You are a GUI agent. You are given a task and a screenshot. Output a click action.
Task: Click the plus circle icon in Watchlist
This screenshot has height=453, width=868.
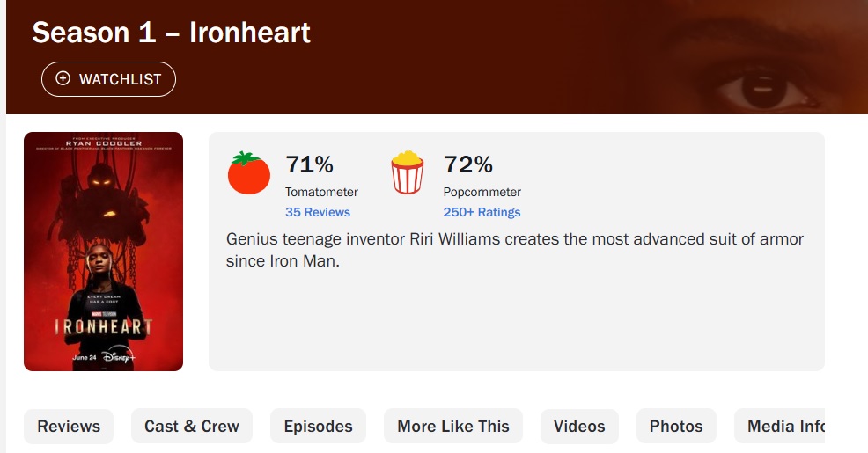[x=63, y=79]
